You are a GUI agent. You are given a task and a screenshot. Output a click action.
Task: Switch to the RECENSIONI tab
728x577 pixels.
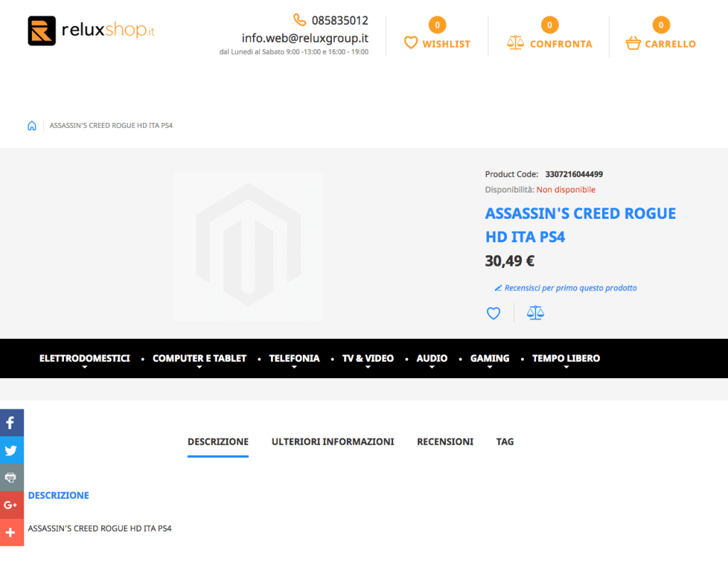tap(445, 441)
